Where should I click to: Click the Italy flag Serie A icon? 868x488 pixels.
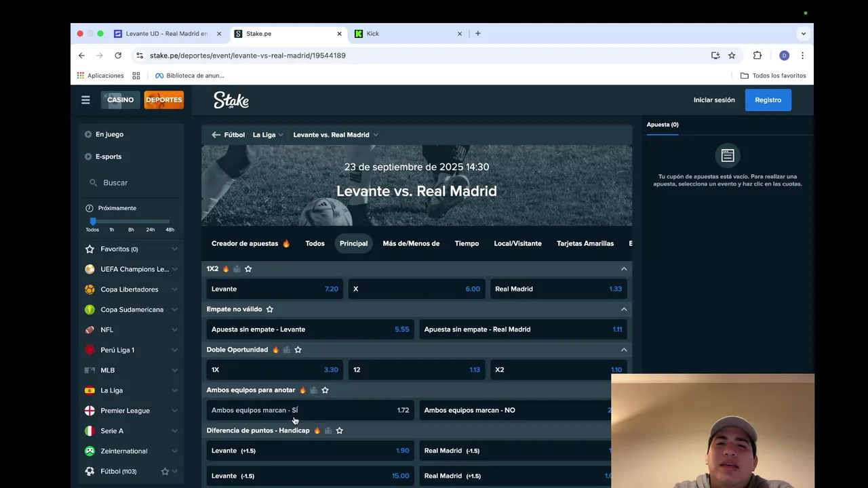[x=90, y=431]
